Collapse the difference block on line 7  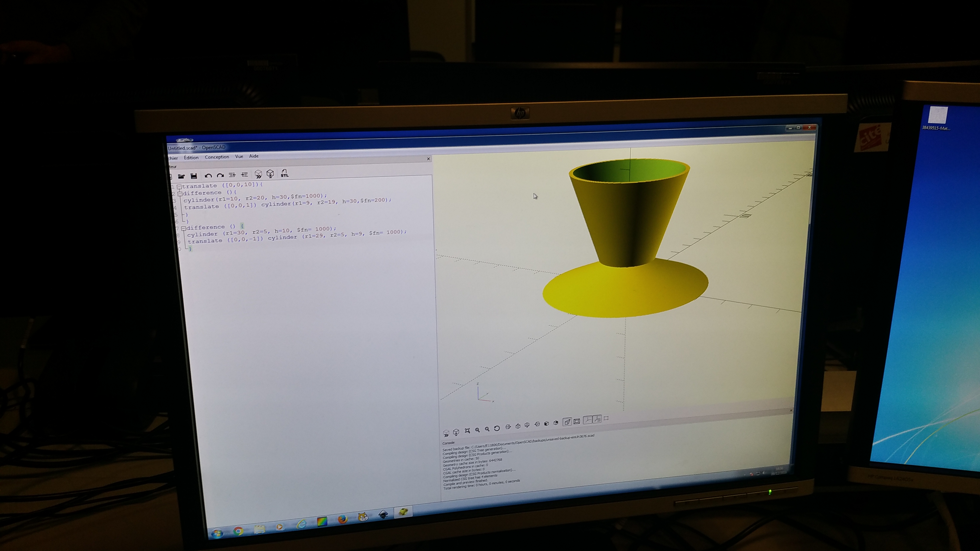coord(183,228)
